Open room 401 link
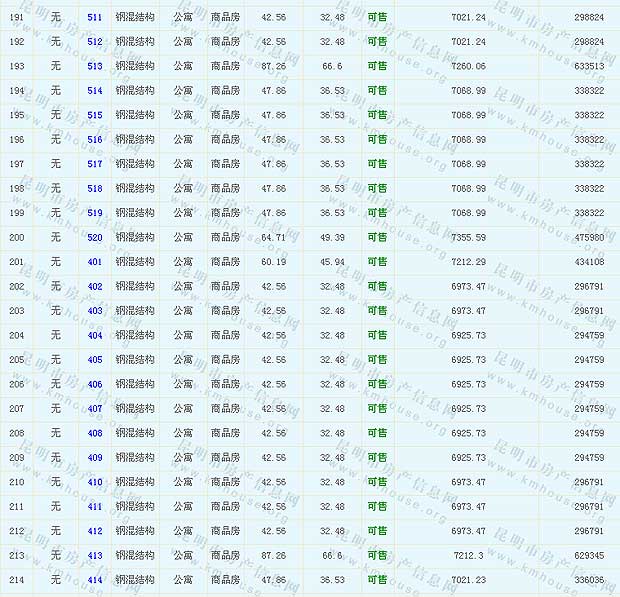 pyautogui.click(x=95, y=262)
